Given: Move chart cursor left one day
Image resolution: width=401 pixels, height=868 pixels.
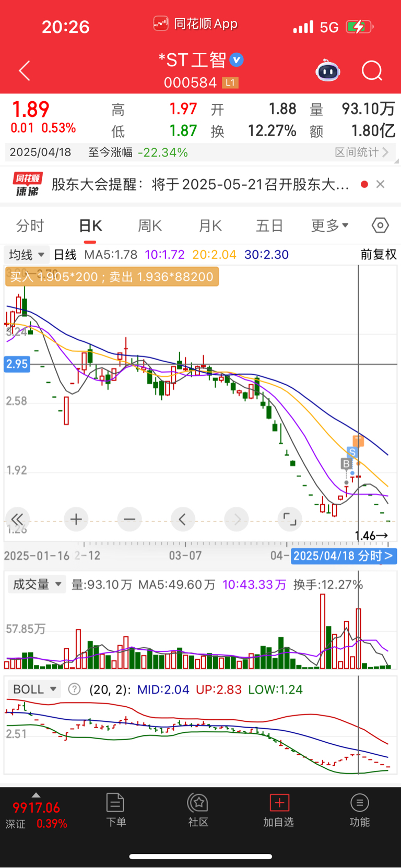Looking at the screenshot, I should click(x=183, y=519).
